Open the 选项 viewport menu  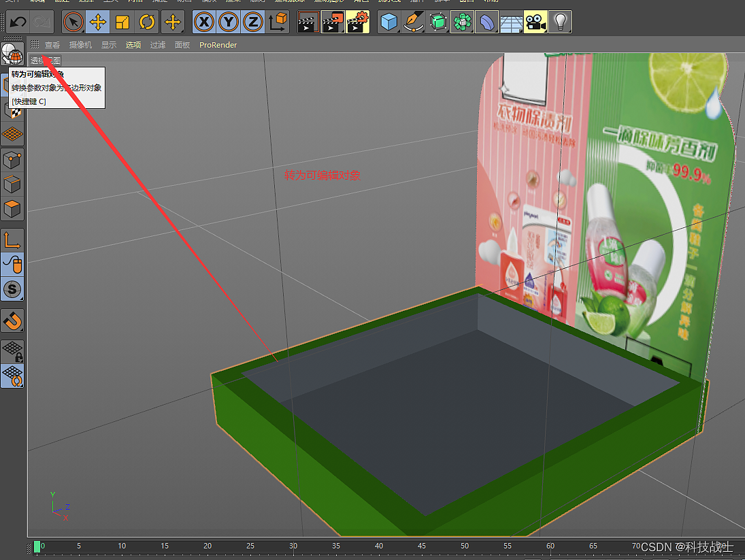pyautogui.click(x=133, y=45)
